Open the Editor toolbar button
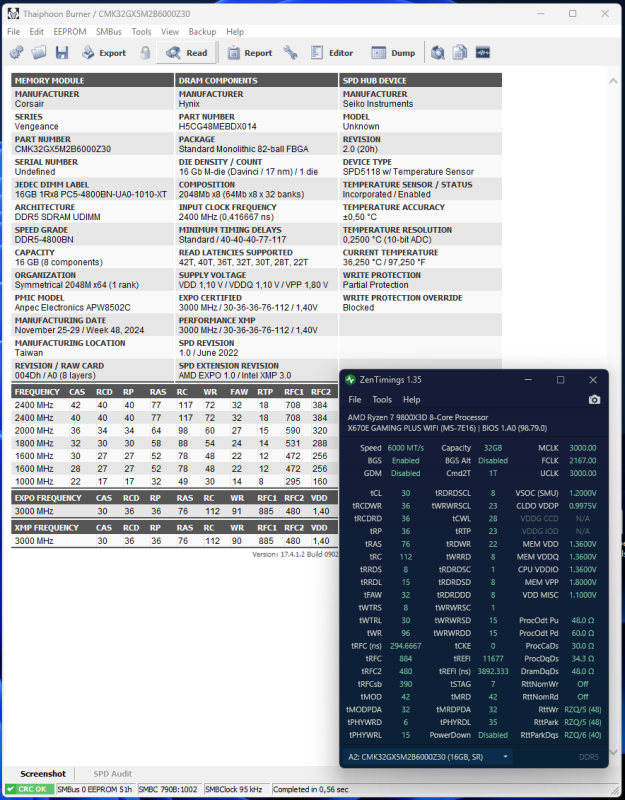 coord(332,53)
